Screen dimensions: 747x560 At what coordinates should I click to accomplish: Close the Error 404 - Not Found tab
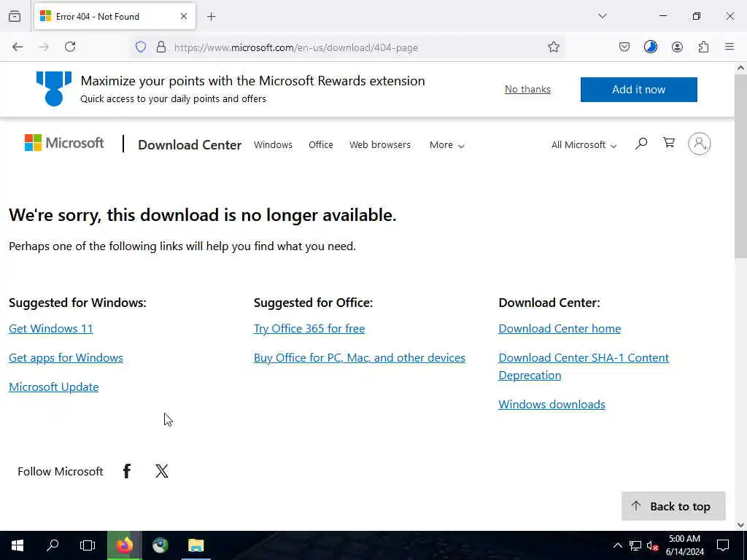(x=184, y=16)
